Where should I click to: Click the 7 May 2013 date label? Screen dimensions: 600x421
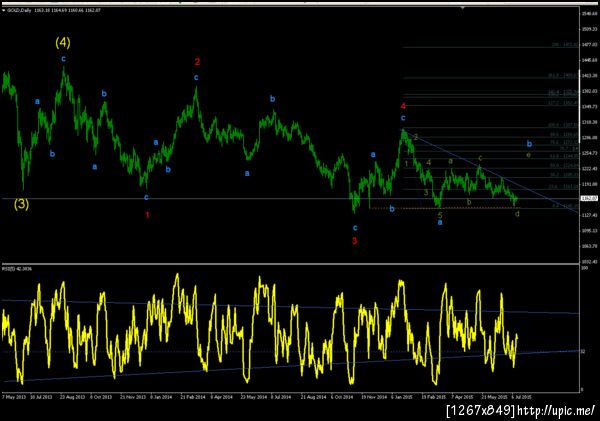click(x=14, y=397)
